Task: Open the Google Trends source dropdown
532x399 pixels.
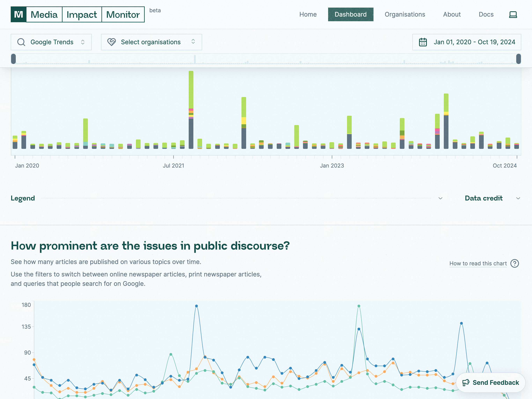Action: point(51,42)
